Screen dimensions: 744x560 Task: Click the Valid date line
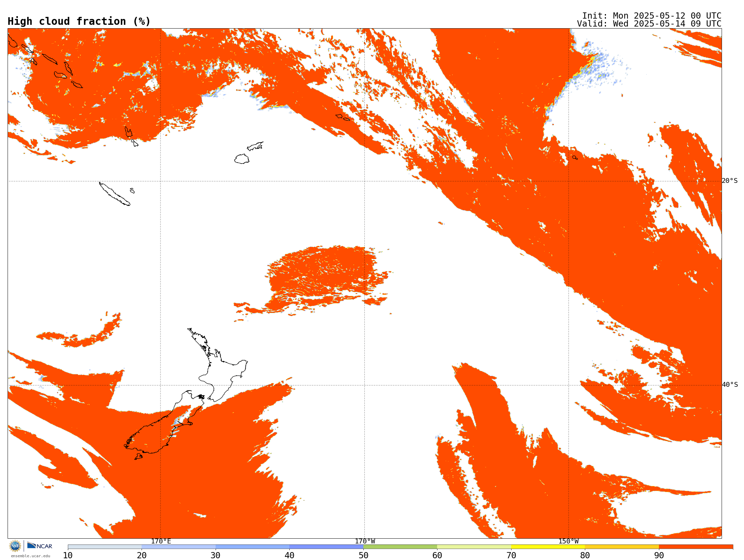tap(649, 24)
